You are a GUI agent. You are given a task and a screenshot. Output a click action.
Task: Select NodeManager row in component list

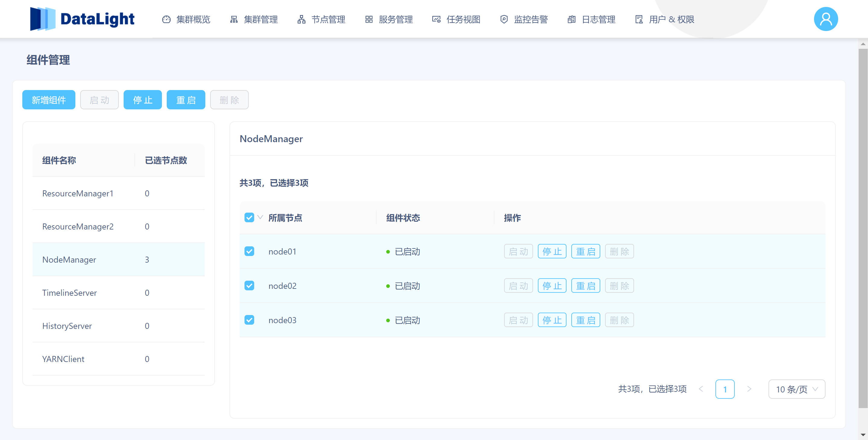(118, 260)
